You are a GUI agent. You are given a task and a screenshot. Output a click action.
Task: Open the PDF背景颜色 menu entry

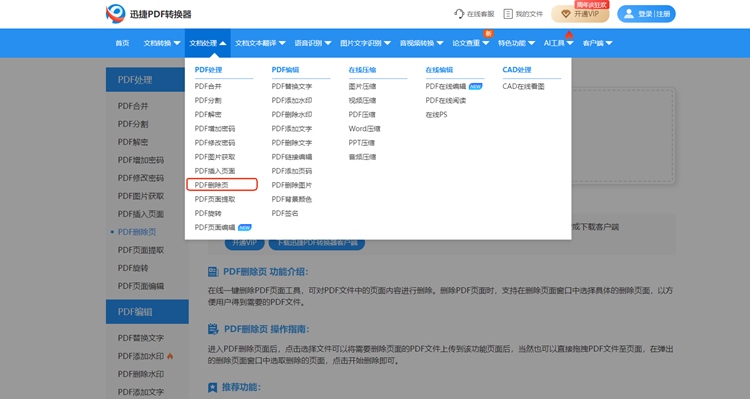tap(292, 200)
